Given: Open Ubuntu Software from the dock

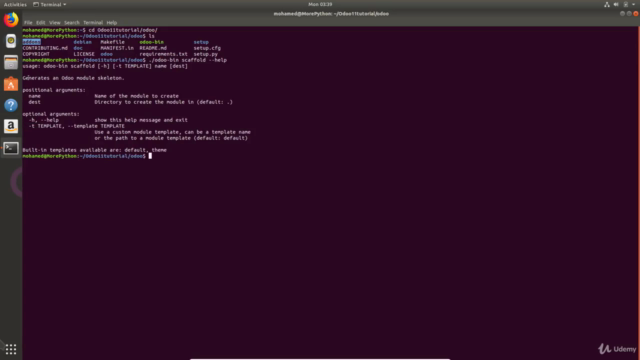Looking at the screenshot, I should tap(11, 84).
